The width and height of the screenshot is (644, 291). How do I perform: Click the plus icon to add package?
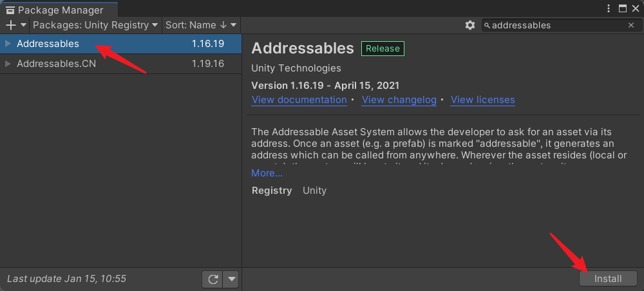(x=11, y=25)
